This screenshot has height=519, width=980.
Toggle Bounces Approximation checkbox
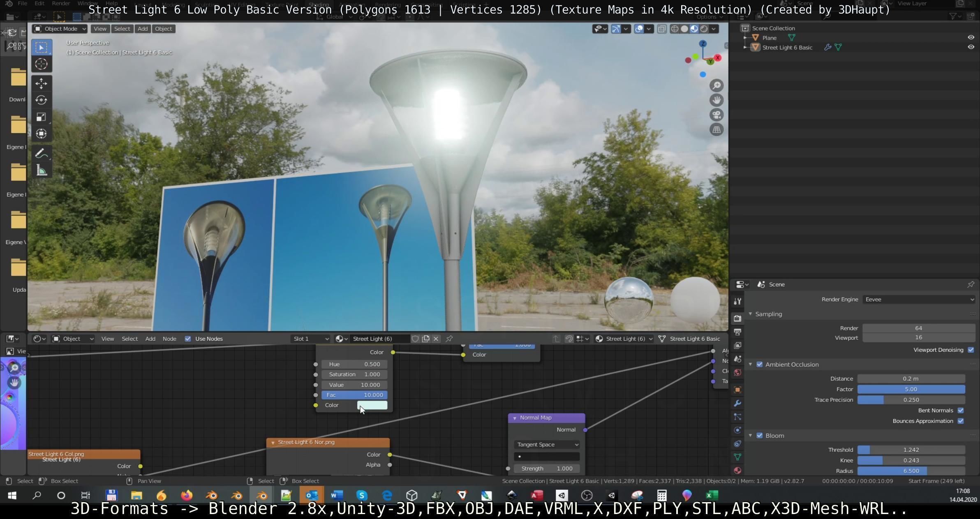(x=961, y=421)
